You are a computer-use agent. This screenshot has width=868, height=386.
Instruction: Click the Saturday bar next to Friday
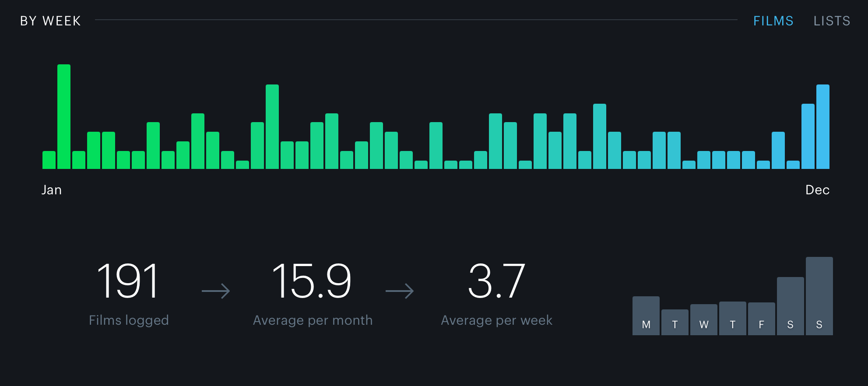tap(790, 306)
